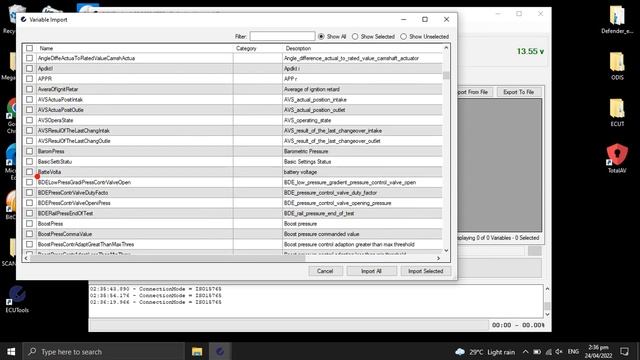Image resolution: width=640 pixels, height=360 pixels.
Task: Click the variable list horizontal scrollbar thumb
Action: [x=167, y=258]
